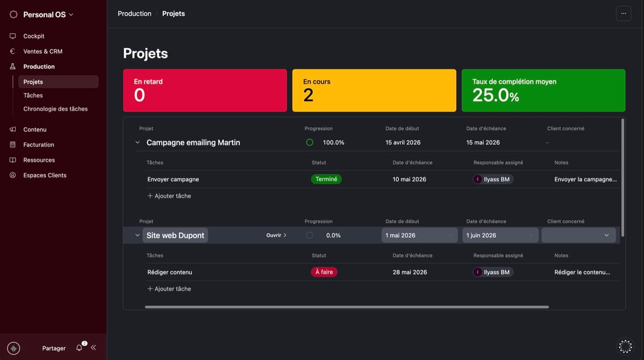Click the euro icon for Ventes & CRM
The width and height of the screenshot is (644, 360).
(x=13, y=52)
